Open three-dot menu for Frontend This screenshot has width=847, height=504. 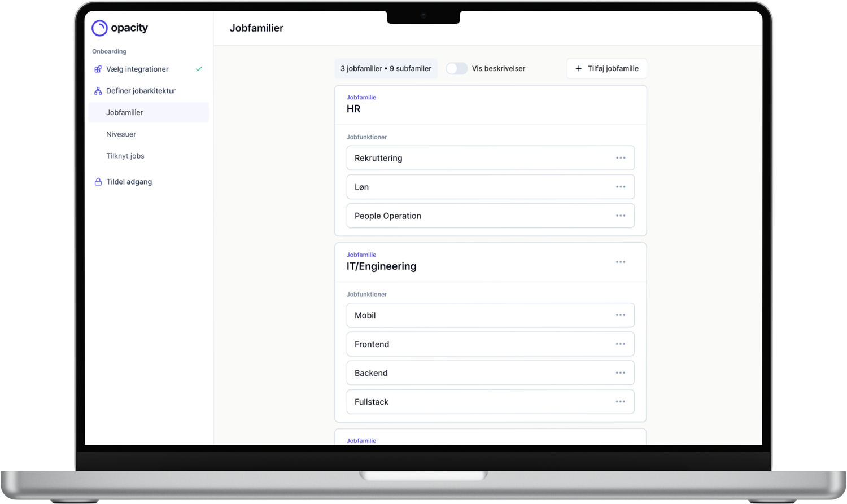click(x=621, y=344)
